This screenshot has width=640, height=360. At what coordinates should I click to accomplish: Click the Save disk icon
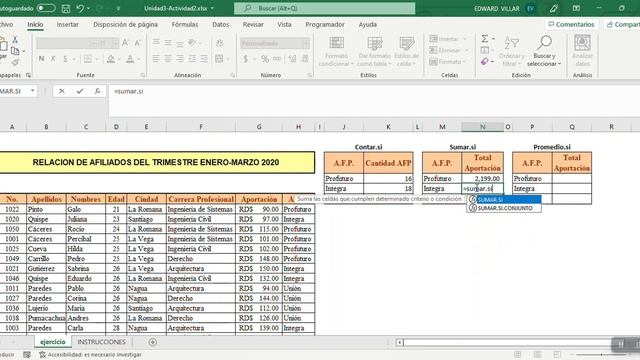coord(65,8)
